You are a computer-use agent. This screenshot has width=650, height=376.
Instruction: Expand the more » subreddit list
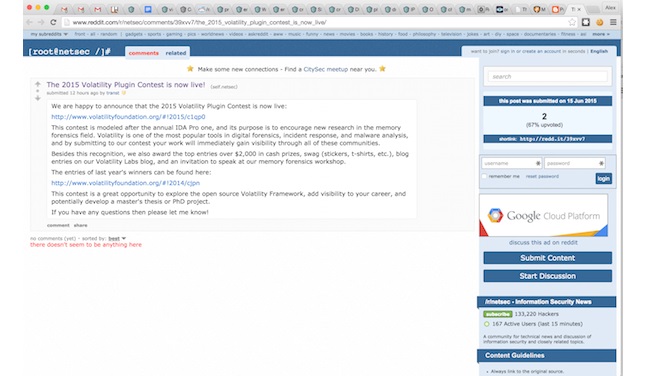coord(601,34)
